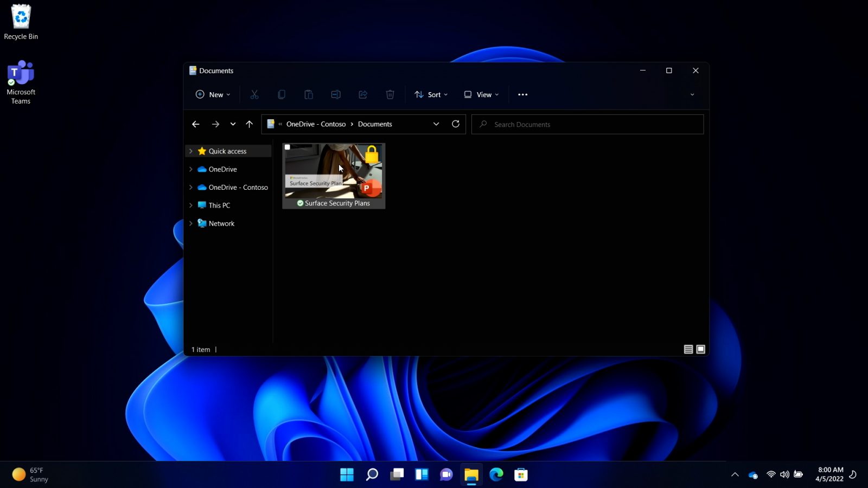Viewport: 868px width, 488px height.
Task: Click the Copy icon in toolbar
Action: click(281, 94)
